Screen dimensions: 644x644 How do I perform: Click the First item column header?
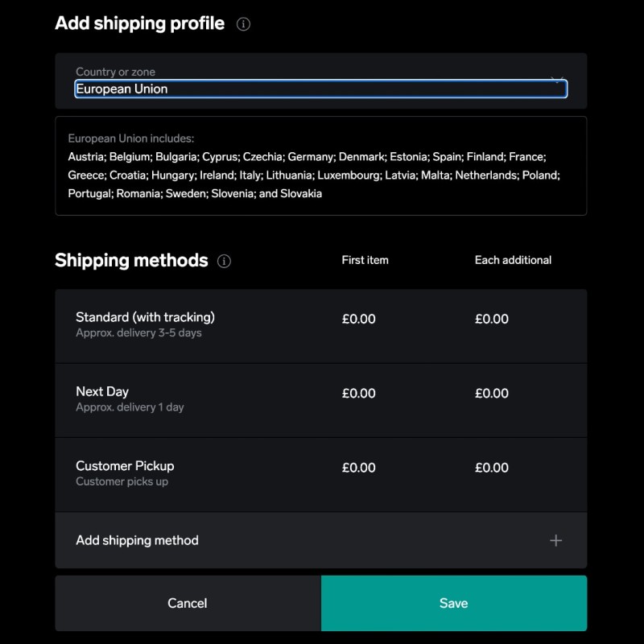point(364,260)
